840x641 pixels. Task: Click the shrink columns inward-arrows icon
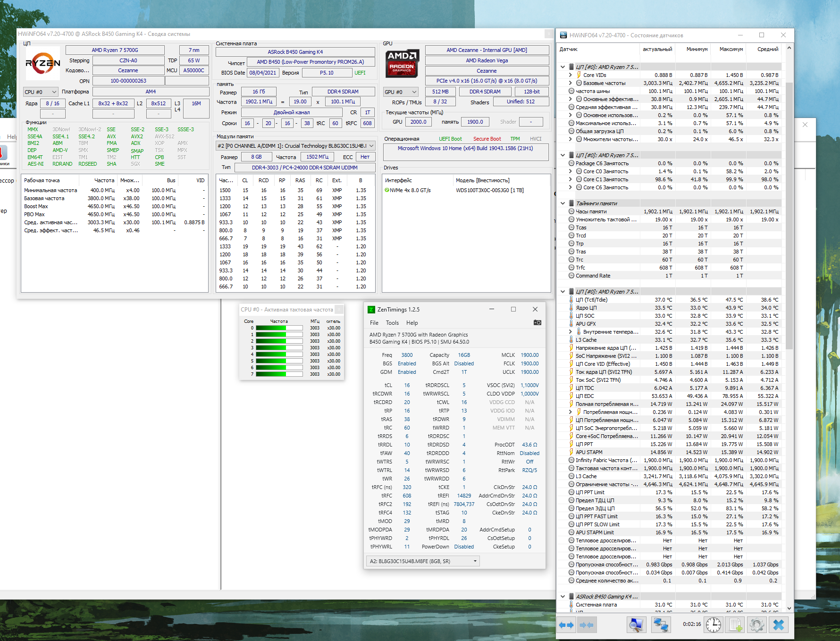tap(587, 625)
